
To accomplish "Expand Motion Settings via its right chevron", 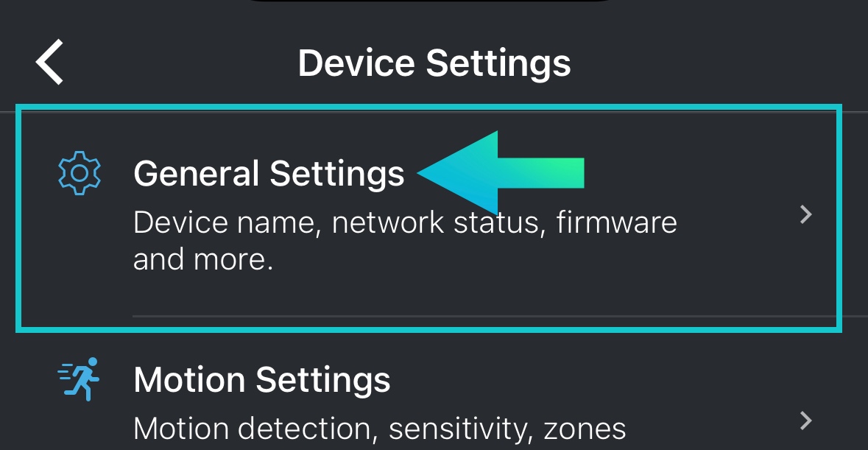I will pyautogui.click(x=806, y=421).
